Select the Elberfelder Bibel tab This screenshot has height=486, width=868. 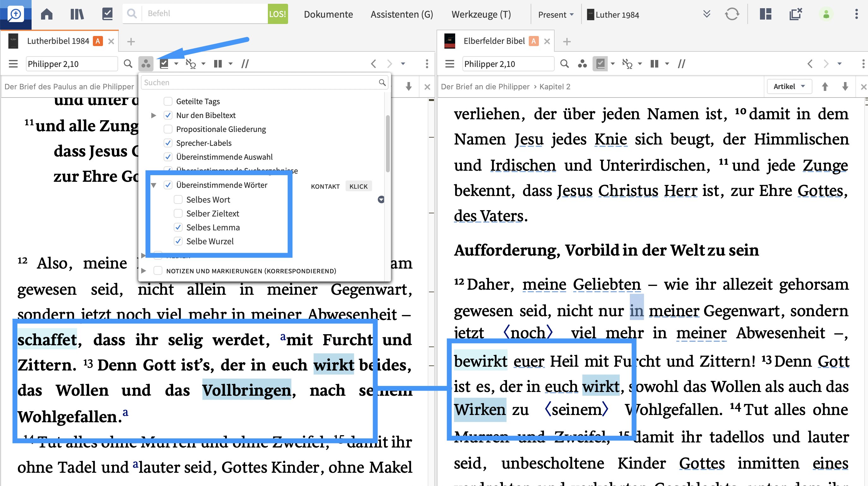click(494, 41)
